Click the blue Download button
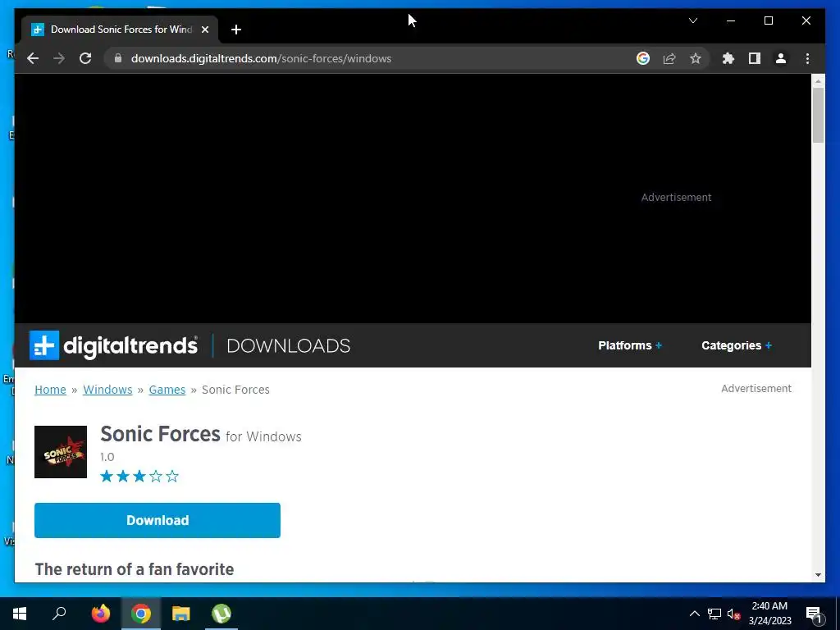This screenshot has width=840, height=630. [157, 520]
